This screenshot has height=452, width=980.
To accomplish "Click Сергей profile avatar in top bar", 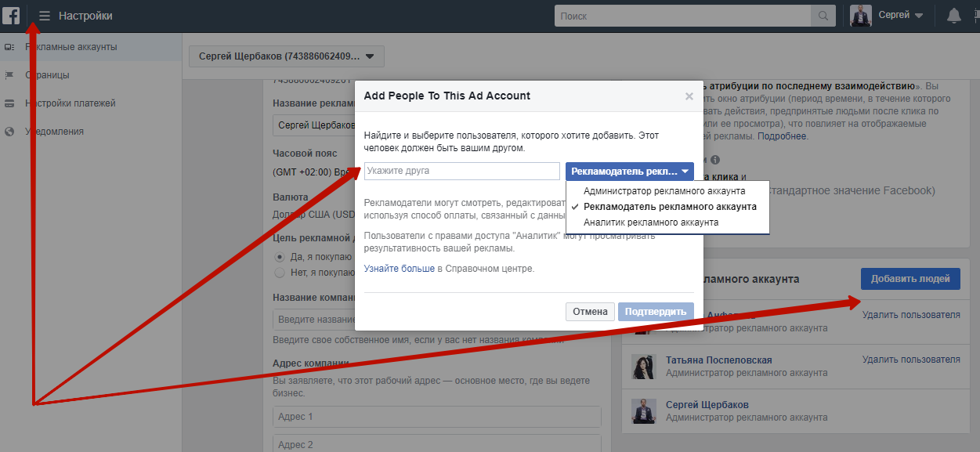I will [x=861, y=16].
